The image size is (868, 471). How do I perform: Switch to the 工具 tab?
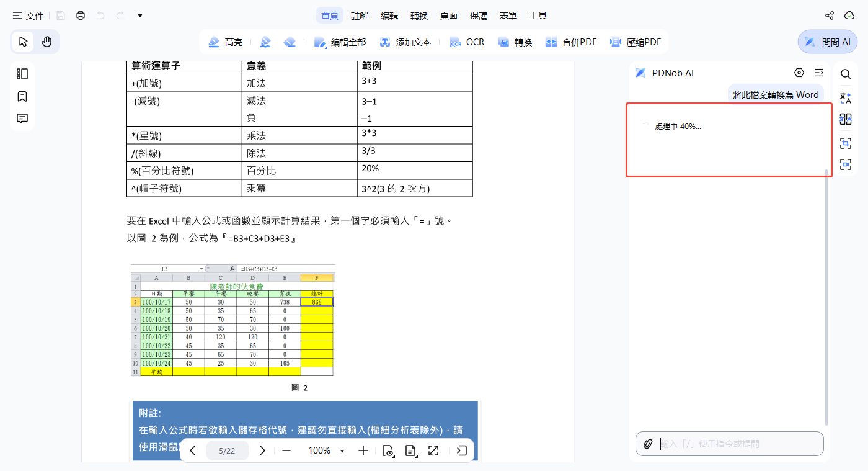pyautogui.click(x=538, y=16)
